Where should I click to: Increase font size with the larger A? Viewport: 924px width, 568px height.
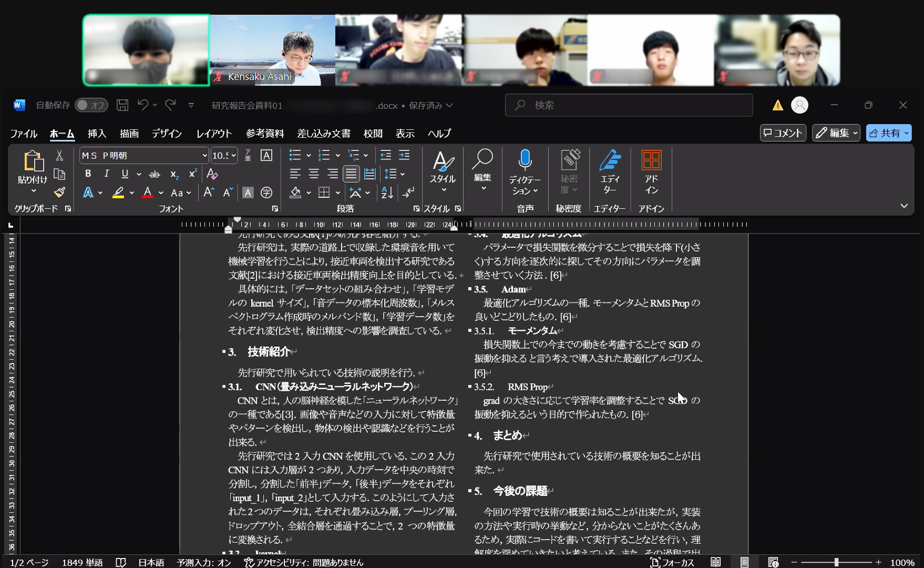[x=209, y=192]
